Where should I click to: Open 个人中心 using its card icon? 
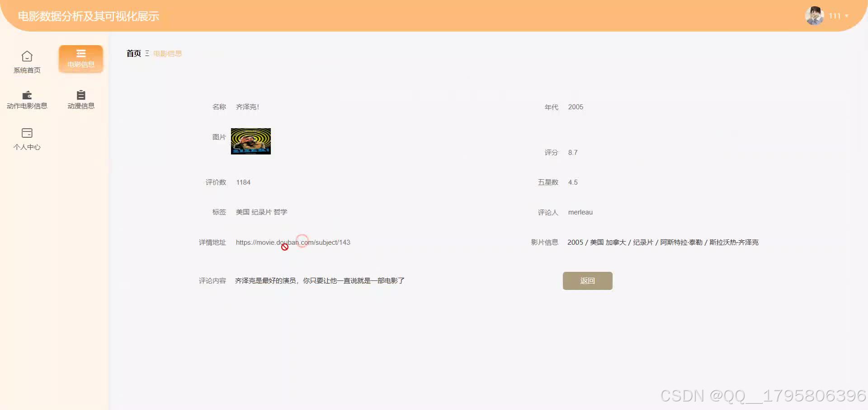click(x=27, y=132)
